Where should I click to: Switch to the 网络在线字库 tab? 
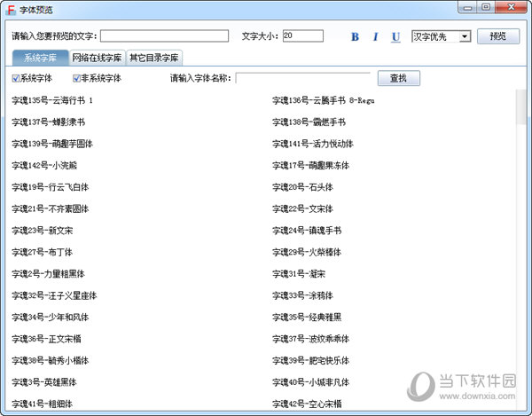pyautogui.click(x=97, y=58)
